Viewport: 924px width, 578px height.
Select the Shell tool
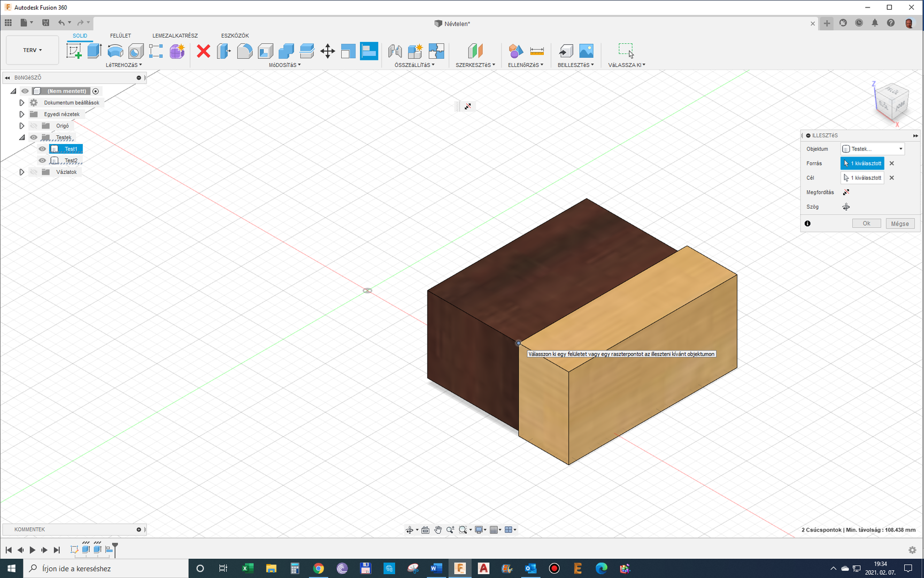265,51
